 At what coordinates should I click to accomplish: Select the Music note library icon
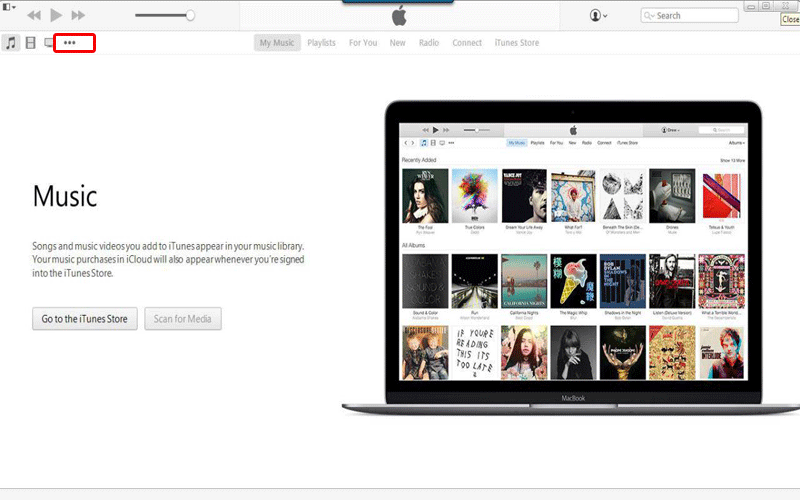pyautogui.click(x=11, y=43)
